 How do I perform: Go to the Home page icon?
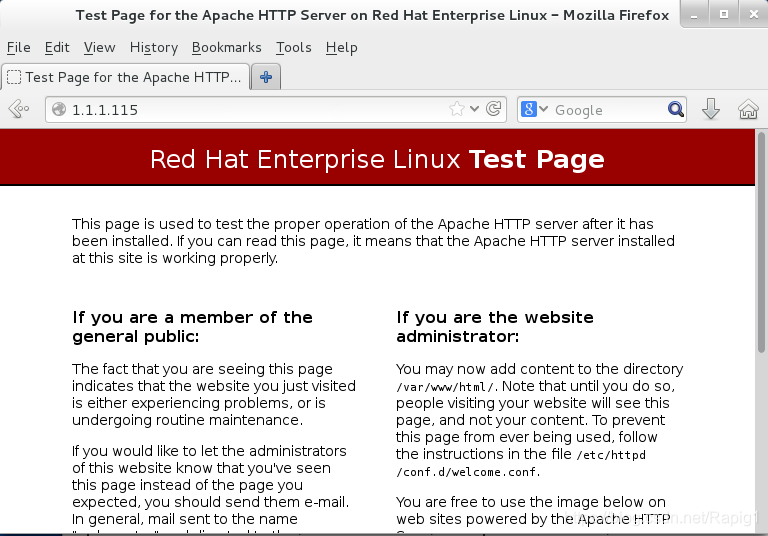click(748, 109)
